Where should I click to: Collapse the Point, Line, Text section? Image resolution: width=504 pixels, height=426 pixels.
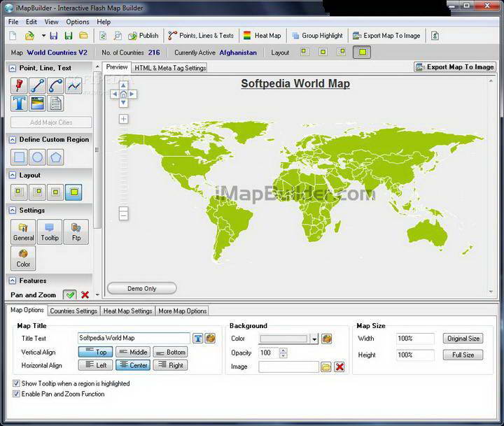[12, 69]
